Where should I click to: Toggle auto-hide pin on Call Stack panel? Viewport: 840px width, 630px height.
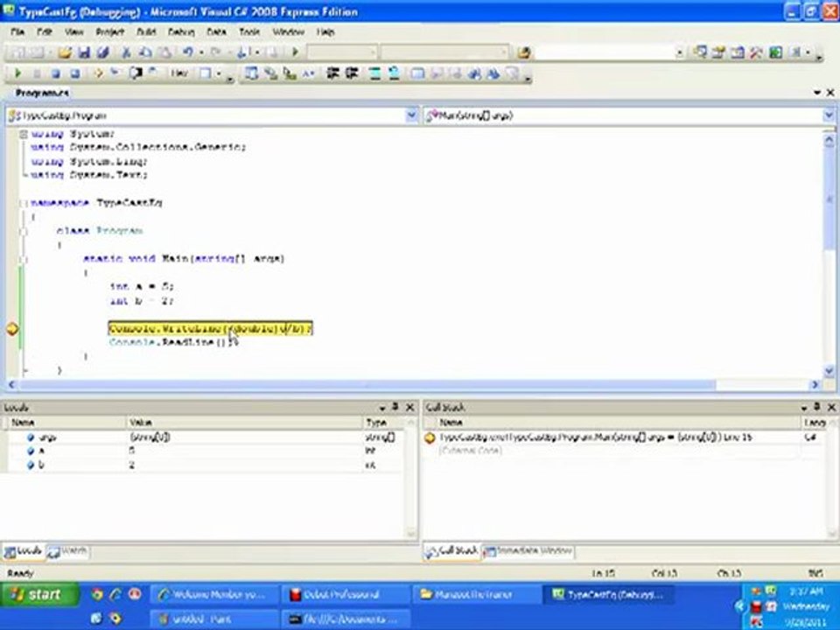click(817, 408)
